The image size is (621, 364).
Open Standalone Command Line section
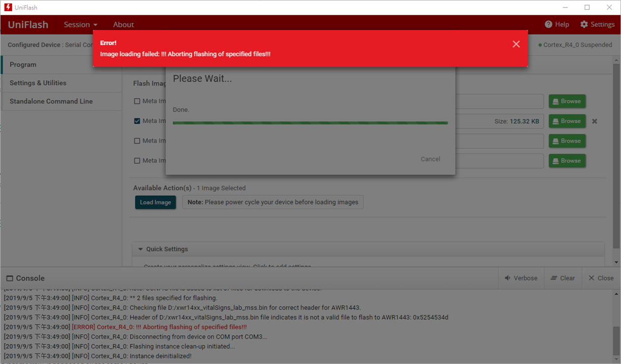point(61,101)
